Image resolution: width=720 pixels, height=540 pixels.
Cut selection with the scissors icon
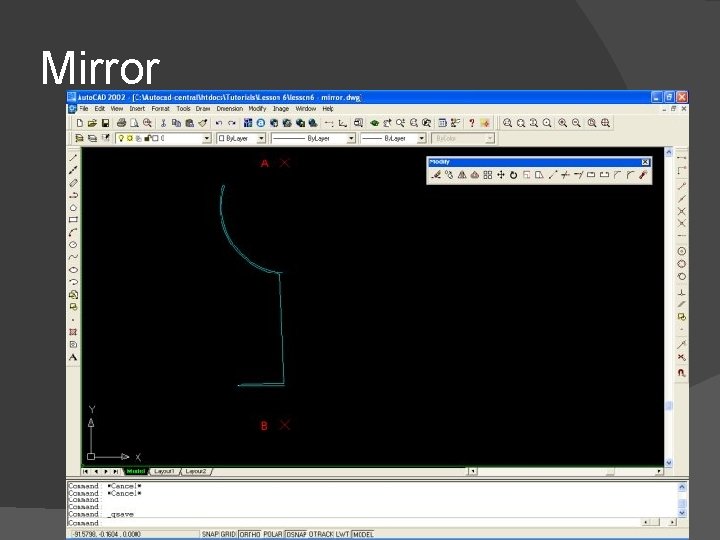pos(163,123)
